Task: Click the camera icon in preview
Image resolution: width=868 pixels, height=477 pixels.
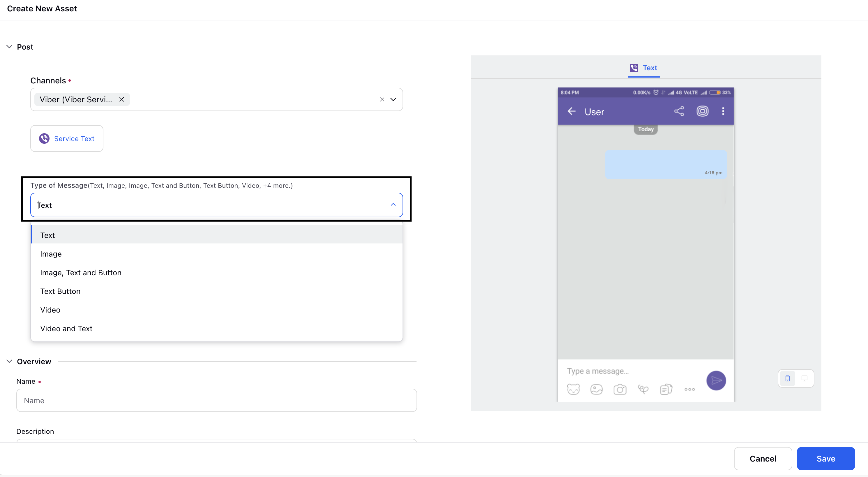Action: point(620,389)
